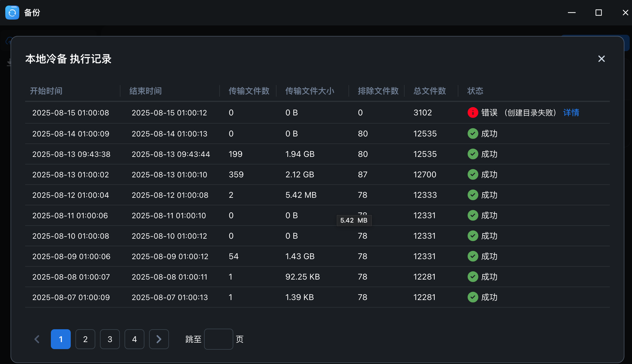Click the next page chevron

(159, 339)
